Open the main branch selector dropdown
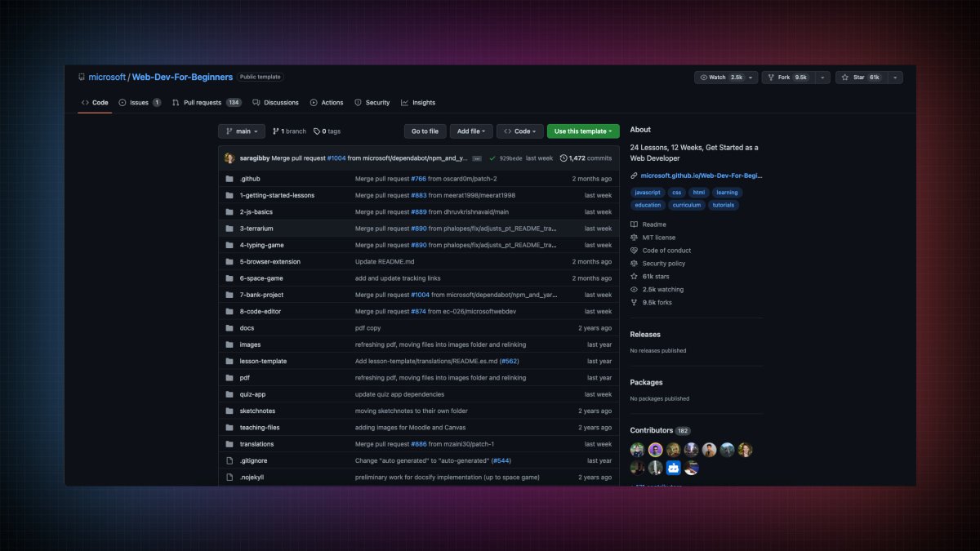Screen dimensions: 980x551 pyautogui.click(x=242, y=131)
